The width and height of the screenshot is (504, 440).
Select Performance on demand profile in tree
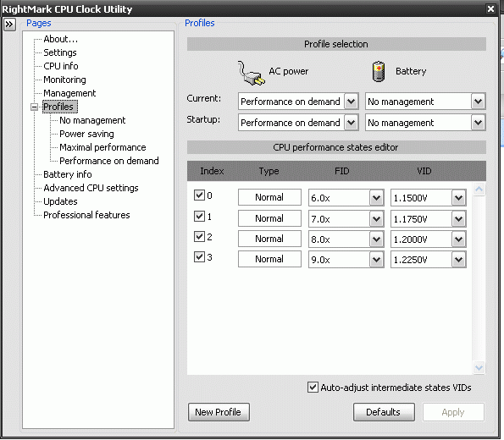[109, 161]
